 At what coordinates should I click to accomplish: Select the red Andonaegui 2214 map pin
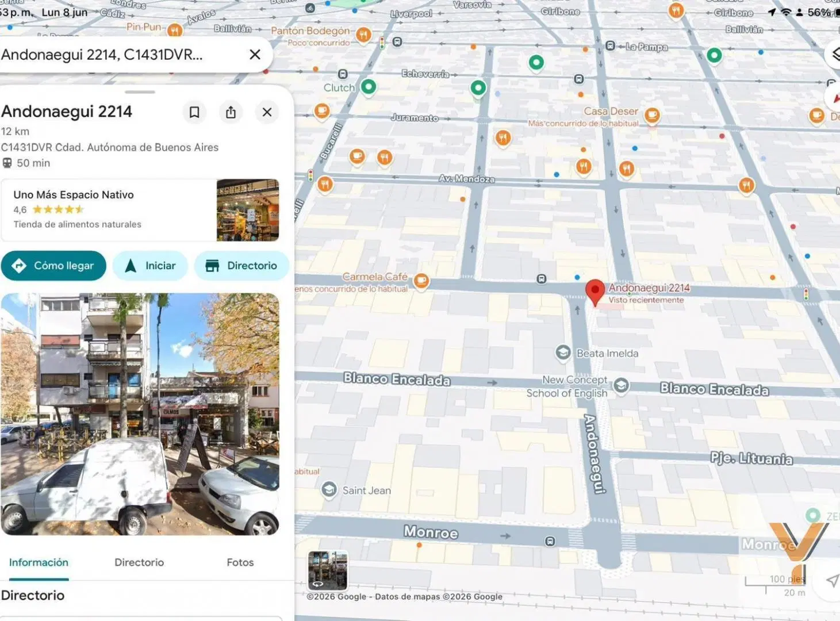point(595,292)
